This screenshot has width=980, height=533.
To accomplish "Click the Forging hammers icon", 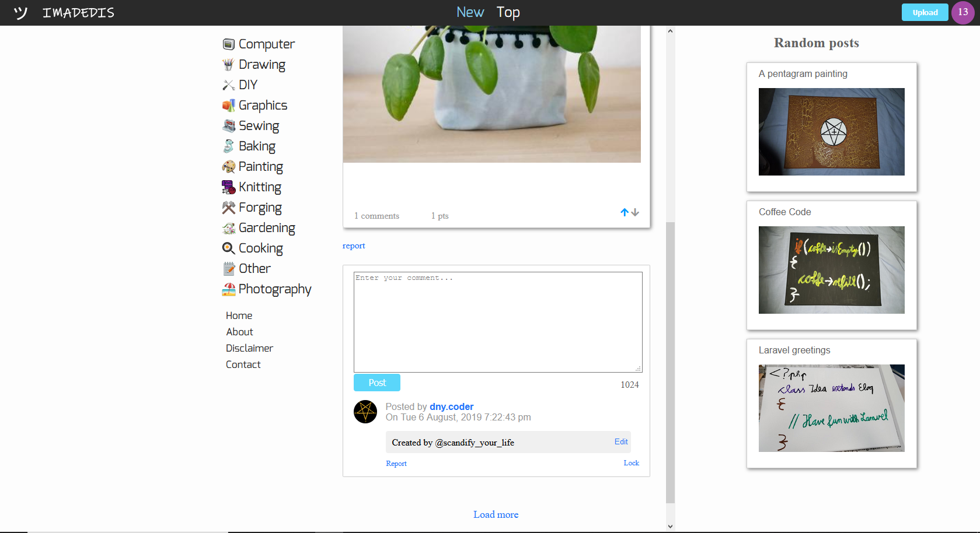I will pyautogui.click(x=229, y=208).
